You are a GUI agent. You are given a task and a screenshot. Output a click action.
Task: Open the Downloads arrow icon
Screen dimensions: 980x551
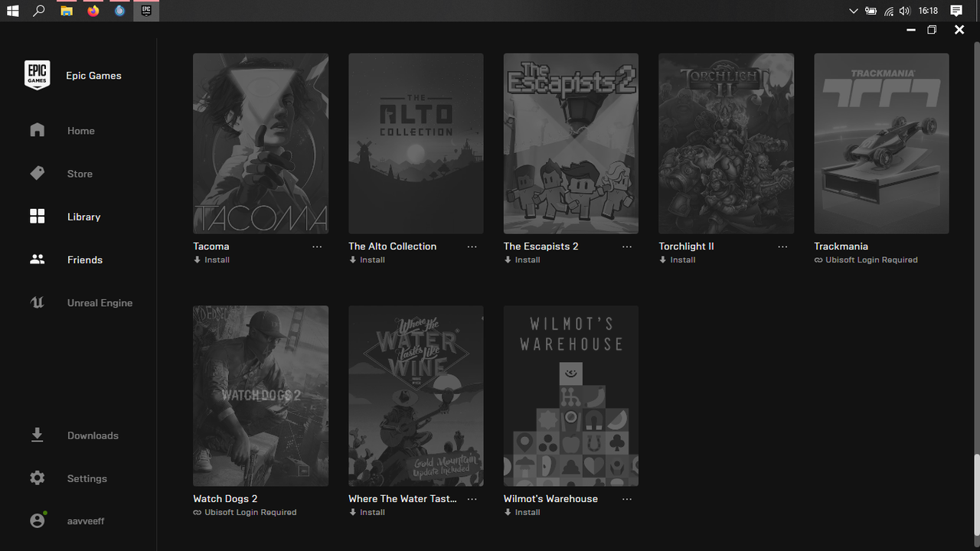point(37,435)
